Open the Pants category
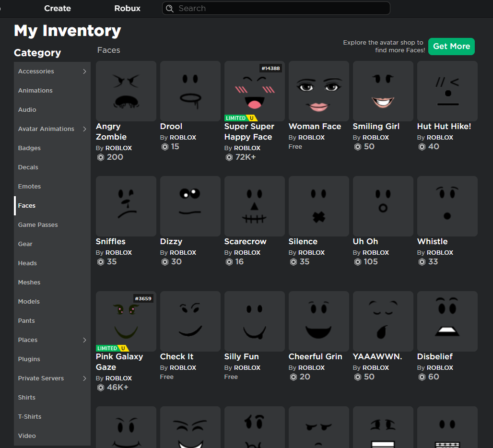 52,321
